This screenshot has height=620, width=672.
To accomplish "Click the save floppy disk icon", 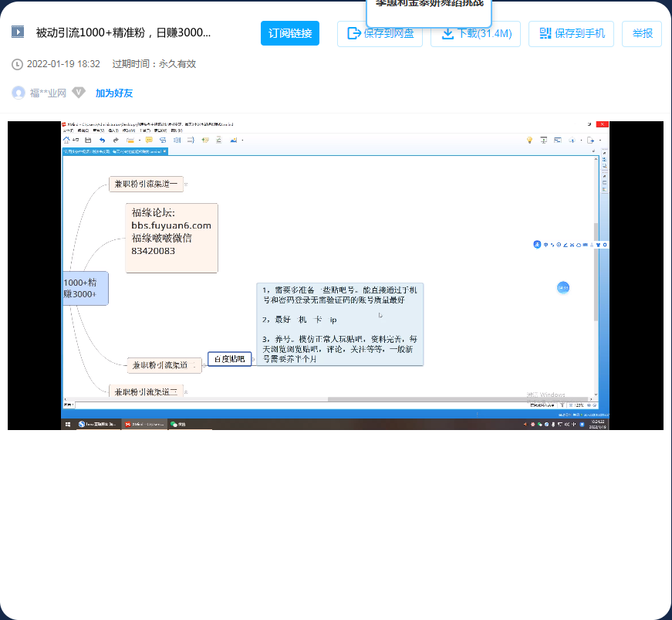I will point(88,141).
